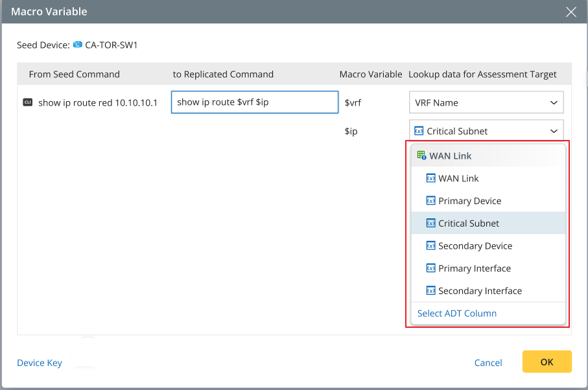The width and height of the screenshot is (588, 390).
Task: Close the Macro Variable dialog
Action: pos(570,12)
